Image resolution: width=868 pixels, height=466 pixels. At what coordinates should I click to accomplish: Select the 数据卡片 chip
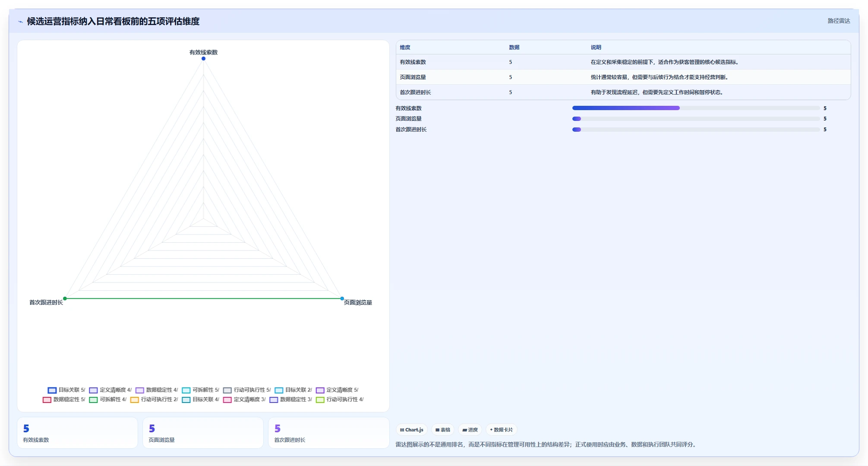(502, 430)
